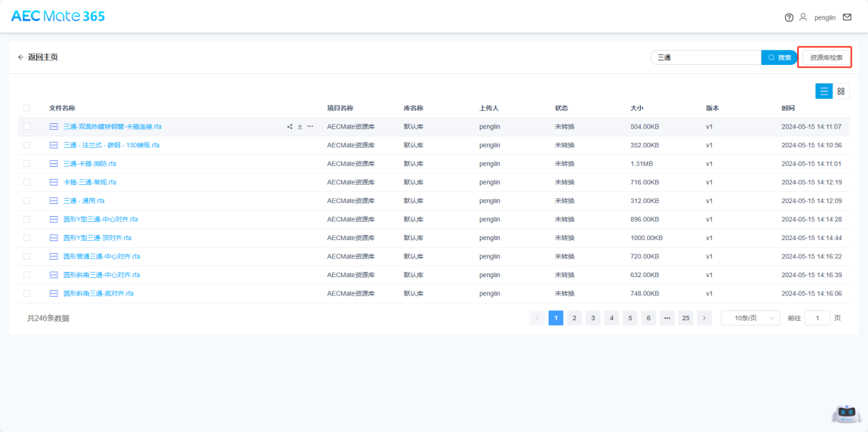This screenshot has width=868, height=432.
Task: Open the more options ellipsis on first row
Action: (x=310, y=126)
